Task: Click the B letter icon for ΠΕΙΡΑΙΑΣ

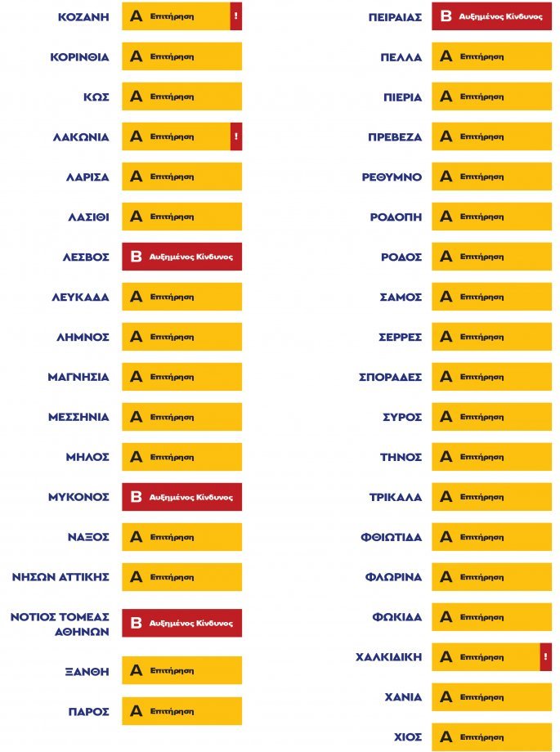Action: (446, 16)
